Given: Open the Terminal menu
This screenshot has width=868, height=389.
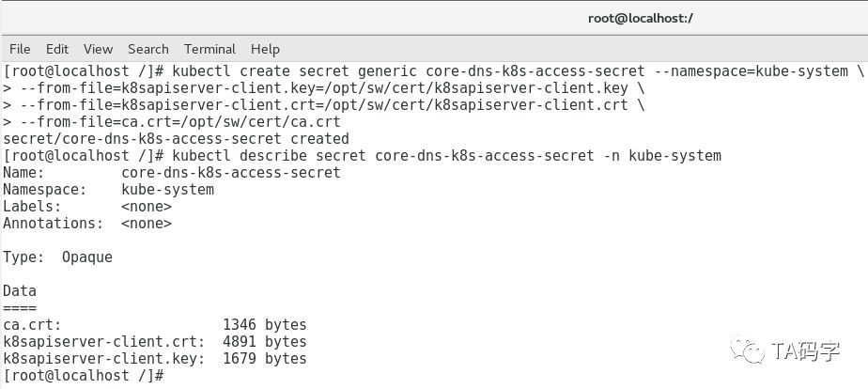Looking at the screenshot, I should [x=209, y=49].
